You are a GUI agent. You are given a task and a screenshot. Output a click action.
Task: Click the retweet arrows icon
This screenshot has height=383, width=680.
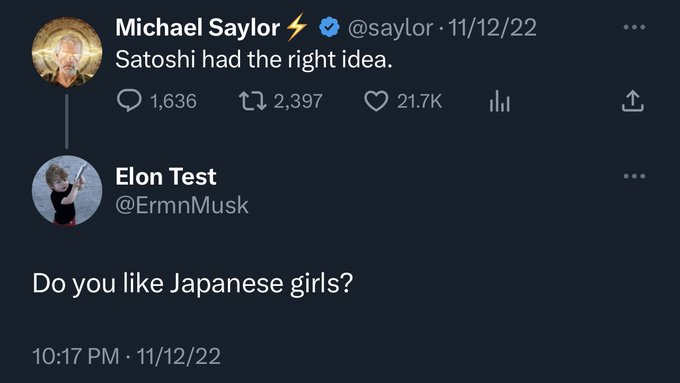[253, 101]
